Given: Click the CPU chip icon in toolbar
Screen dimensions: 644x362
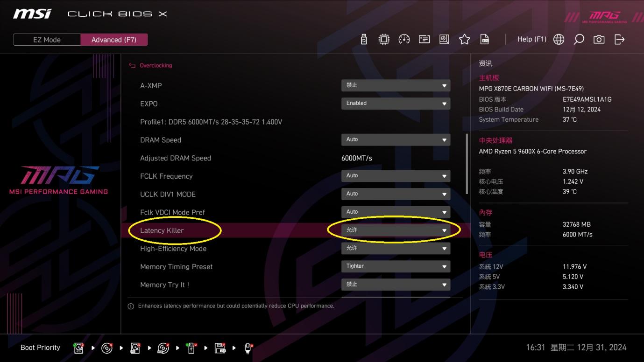Looking at the screenshot, I should [384, 40].
